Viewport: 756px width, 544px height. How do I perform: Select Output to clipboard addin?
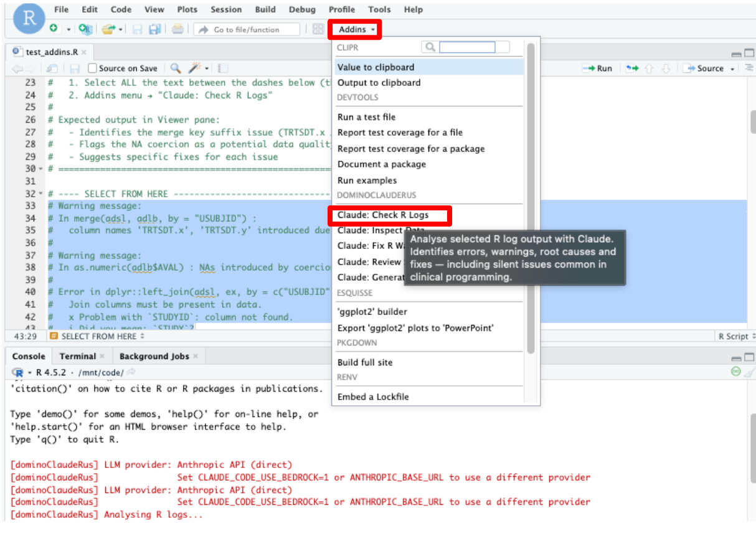tap(379, 83)
